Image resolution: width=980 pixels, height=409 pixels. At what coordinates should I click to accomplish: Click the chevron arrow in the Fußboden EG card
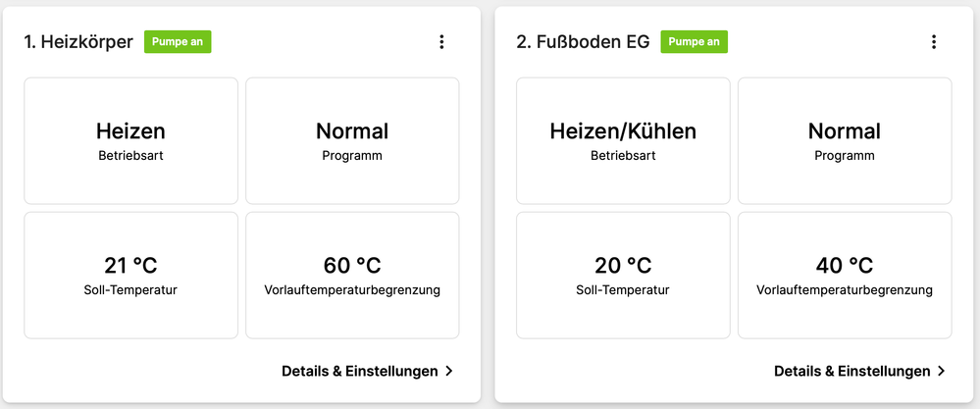(x=942, y=371)
